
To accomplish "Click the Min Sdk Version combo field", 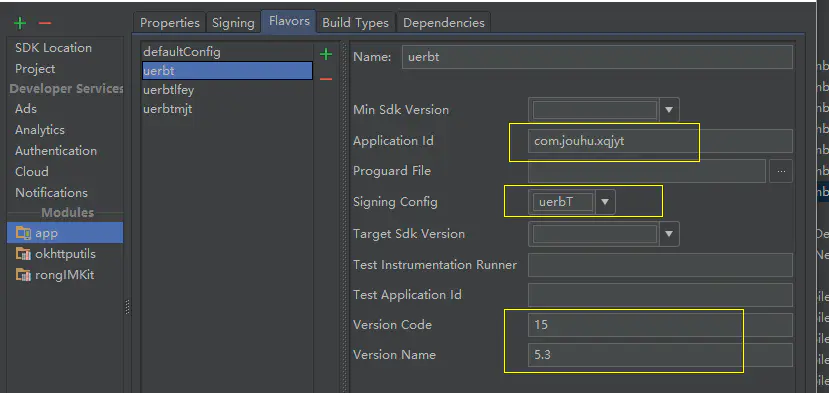I will [x=594, y=110].
